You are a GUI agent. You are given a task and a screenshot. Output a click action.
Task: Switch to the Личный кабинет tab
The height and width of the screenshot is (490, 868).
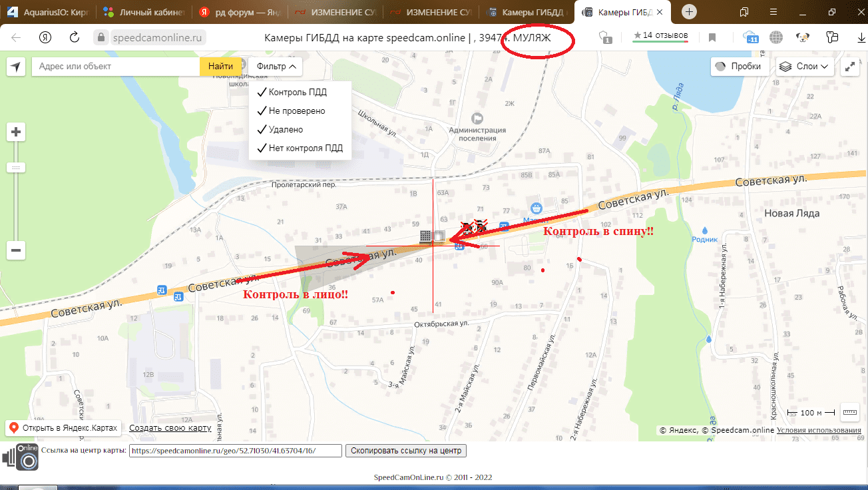(x=144, y=12)
